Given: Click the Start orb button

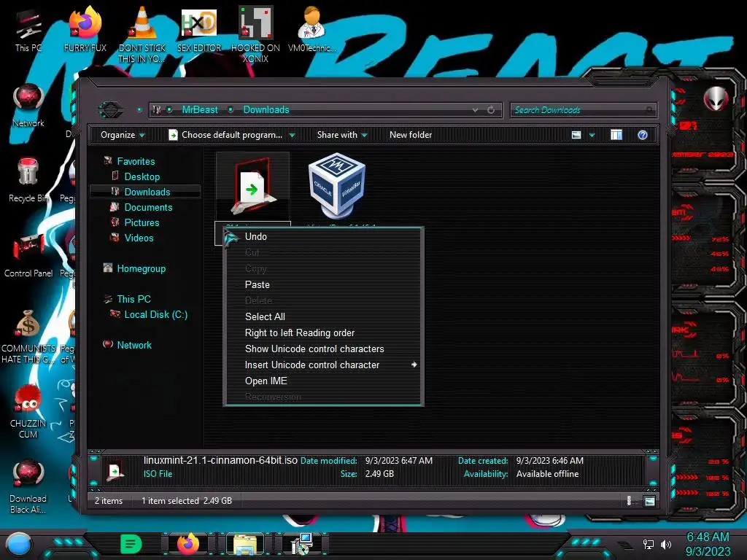Looking at the screenshot, I should point(19,544).
